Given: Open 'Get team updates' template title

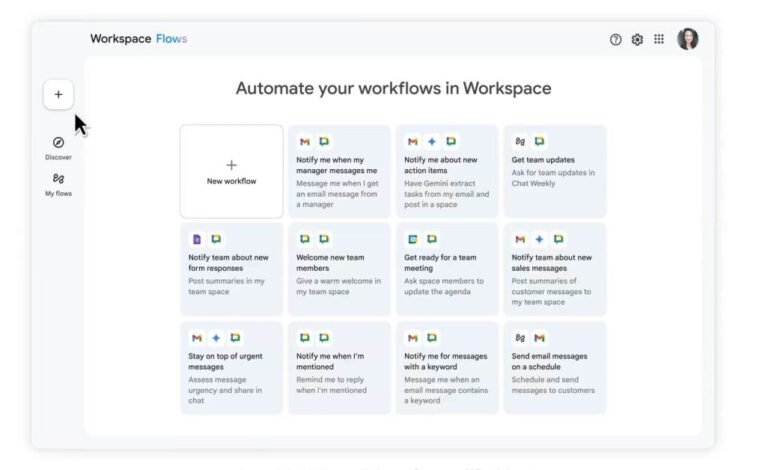Looking at the screenshot, I should coord(543,160).
